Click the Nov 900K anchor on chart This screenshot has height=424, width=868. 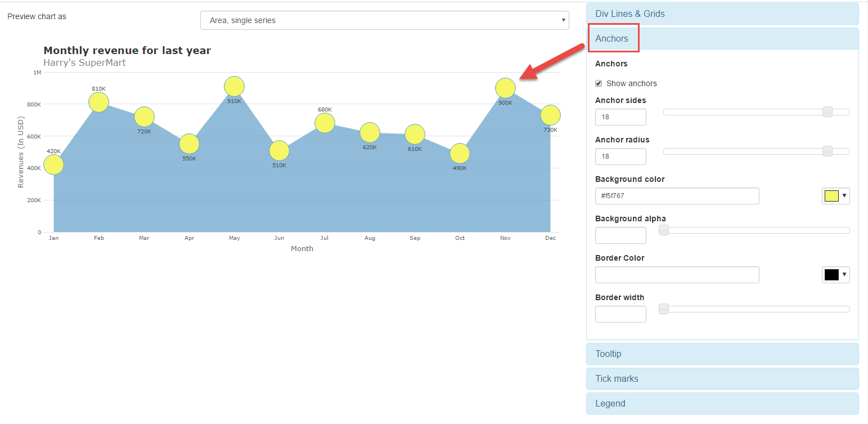[505, 88]
